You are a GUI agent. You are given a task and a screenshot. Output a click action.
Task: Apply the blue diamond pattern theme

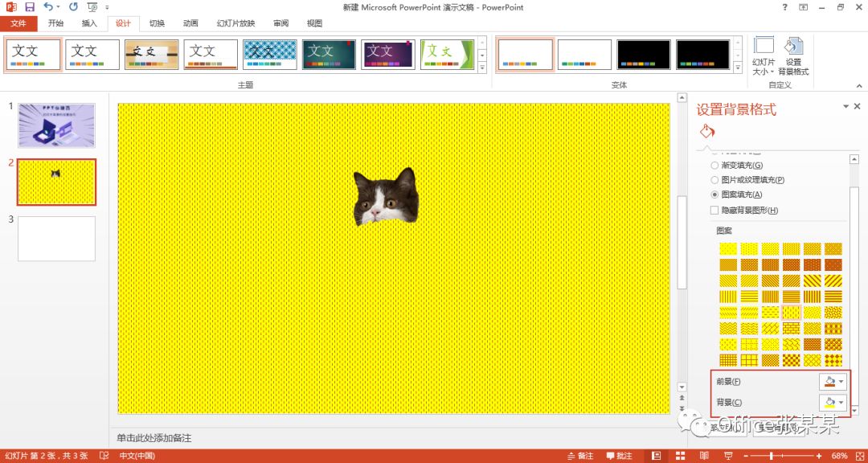pyautogui.click(x=269, y=55)
